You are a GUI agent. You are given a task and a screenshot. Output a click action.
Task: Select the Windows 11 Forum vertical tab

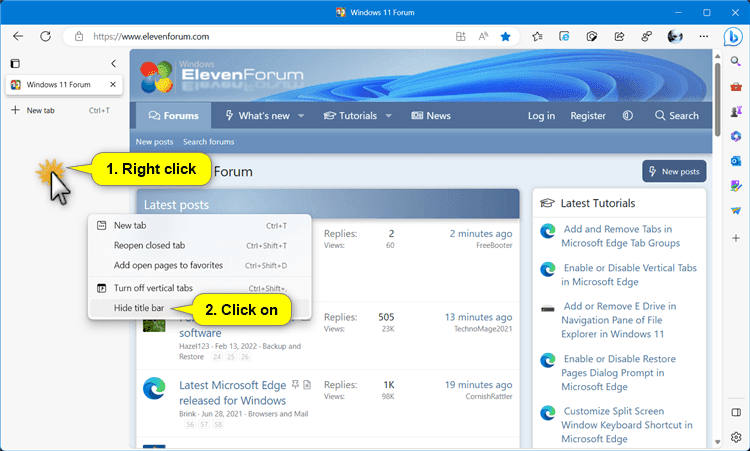pos(64,85)
